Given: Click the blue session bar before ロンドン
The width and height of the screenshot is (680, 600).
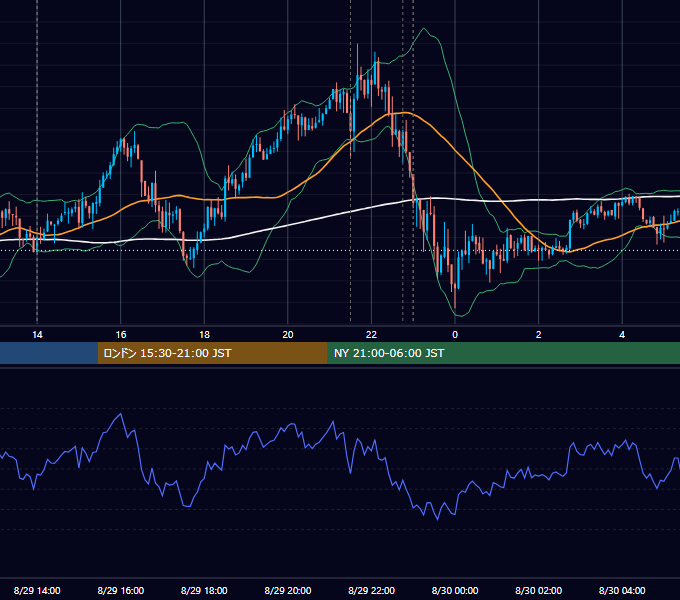Looking at the screenshot, I should coord(49,353).
